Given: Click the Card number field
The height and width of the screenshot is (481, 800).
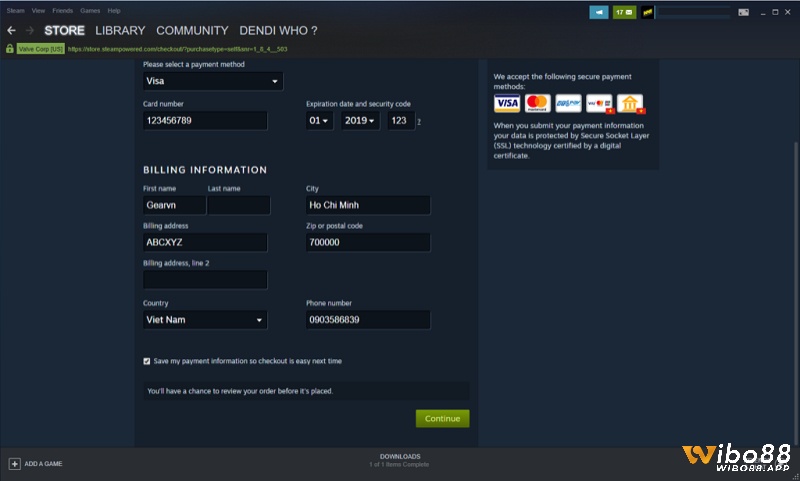Looking at the screenshot, I should click(x=205, y=121).
